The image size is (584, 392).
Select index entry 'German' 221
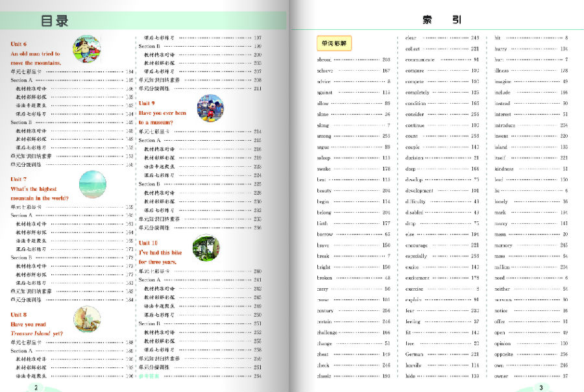442,354
